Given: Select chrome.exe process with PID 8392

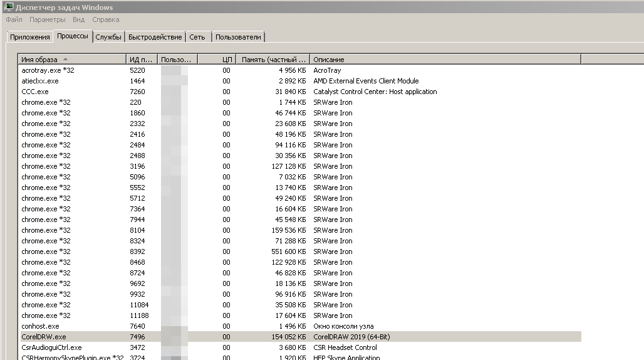Looking at the screenshot, I should tap(301, 252).
